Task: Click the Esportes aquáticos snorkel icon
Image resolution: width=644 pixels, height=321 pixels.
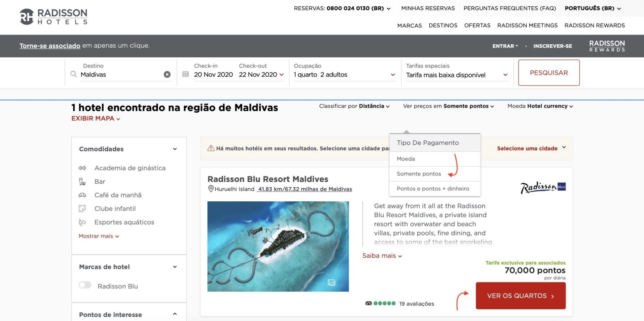Action: [82, 222]
